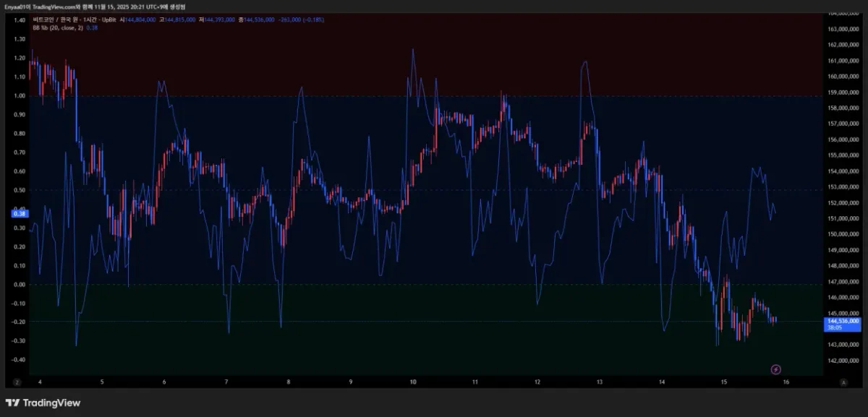This screenshot has height=417, width=868.
Task: Click date label 13 on time axis
Action: pos(599,381)
